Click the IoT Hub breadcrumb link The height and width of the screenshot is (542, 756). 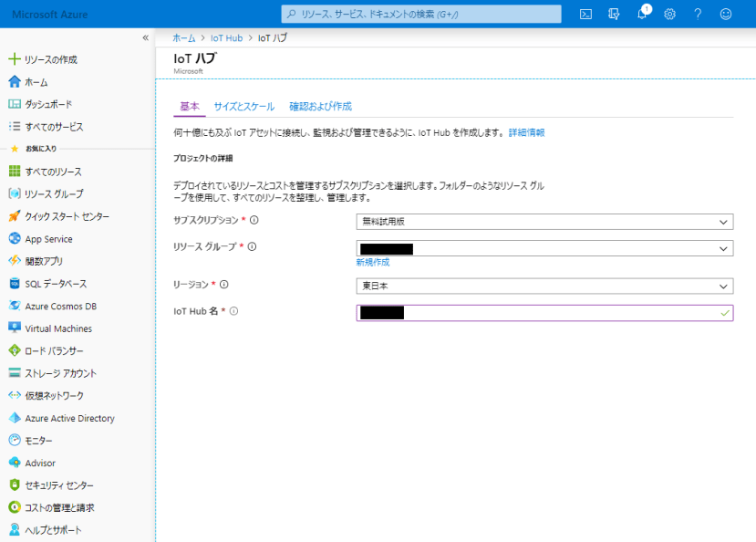226,38
